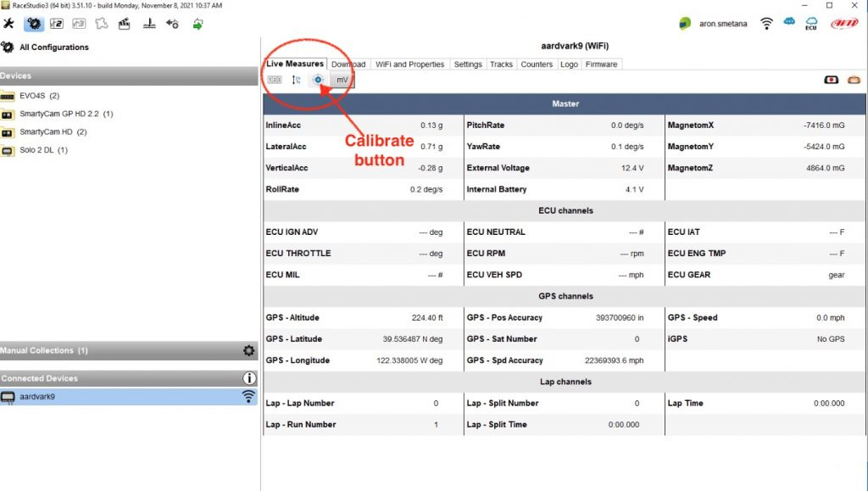Select the Lap Time channel
Viewport: 868px width, 491px height.
click(765, 403)
